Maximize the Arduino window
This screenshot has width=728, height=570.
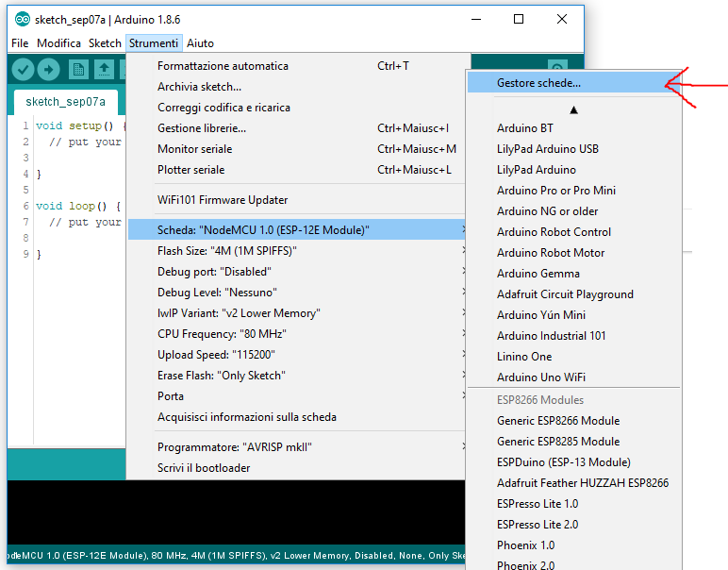tap(519, 19)
